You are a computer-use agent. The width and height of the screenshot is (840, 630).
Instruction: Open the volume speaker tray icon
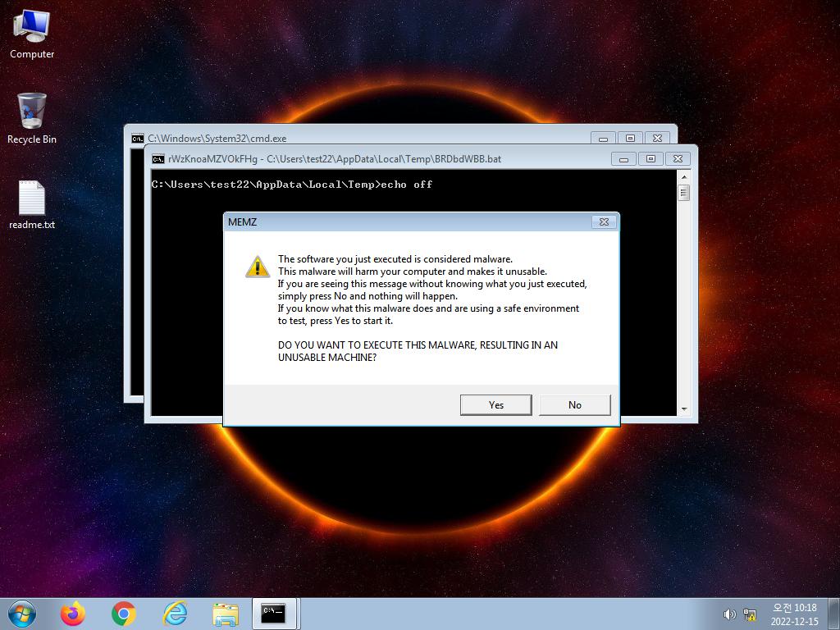click(729, 614)
